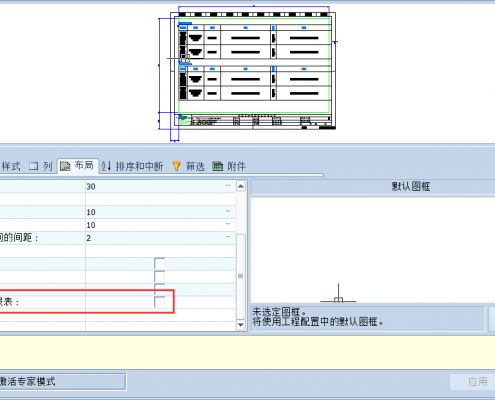Viewport: 495px width, 400px height.
Task: Open the ellipsis button in the upper 10 value row
Action: pos(228,211)
